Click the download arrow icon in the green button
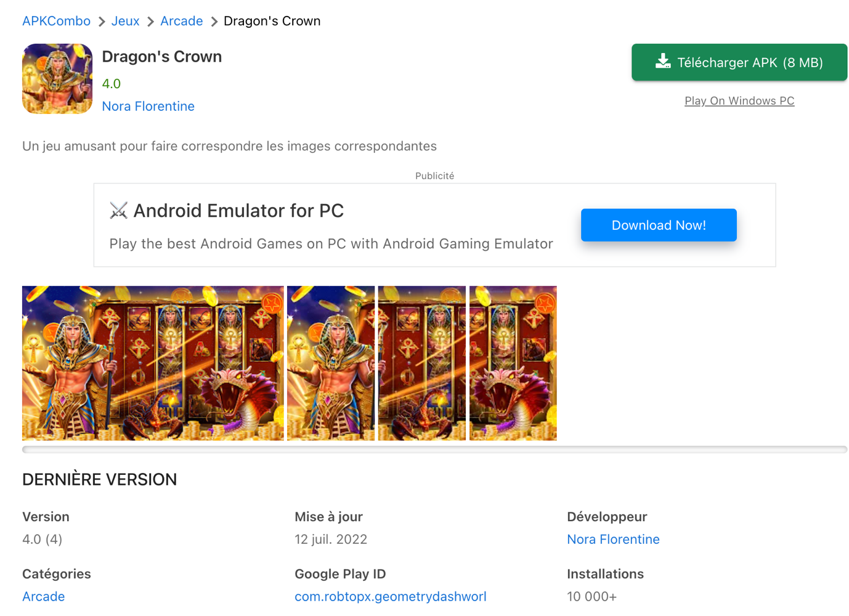 [663, 62]
